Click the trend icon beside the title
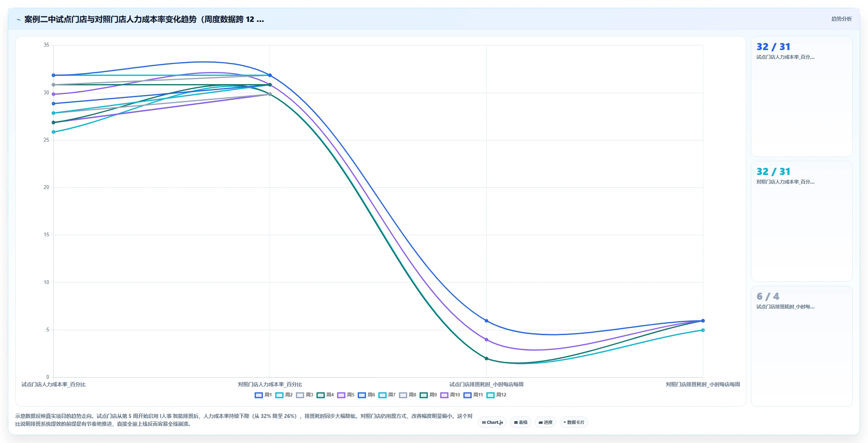The image size is (868, 443). coord(18,20)
